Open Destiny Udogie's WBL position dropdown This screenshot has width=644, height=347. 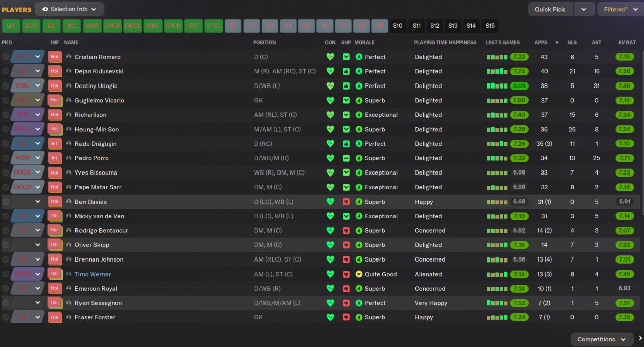[27, 86]
